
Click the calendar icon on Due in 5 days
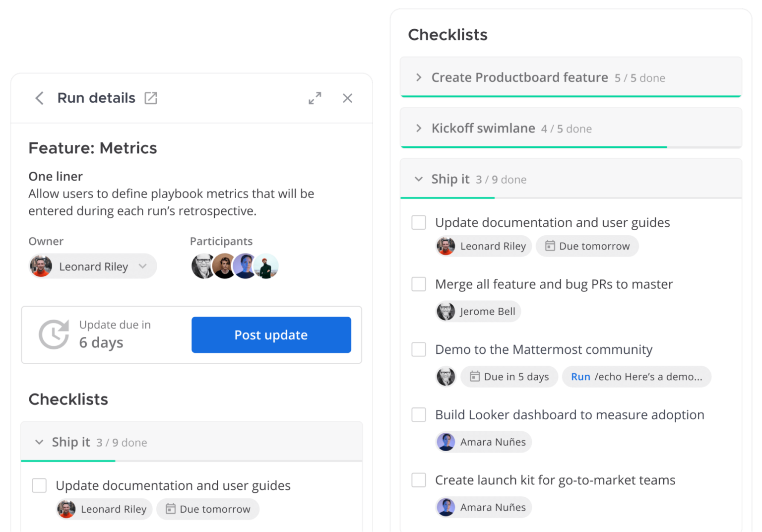[474, 376]
